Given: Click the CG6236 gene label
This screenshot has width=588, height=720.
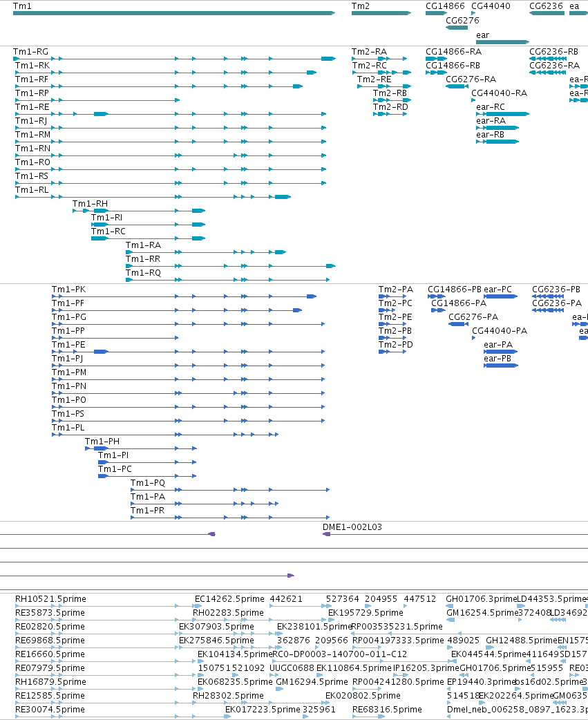Looking at the screenshot, I should point(546,6).
